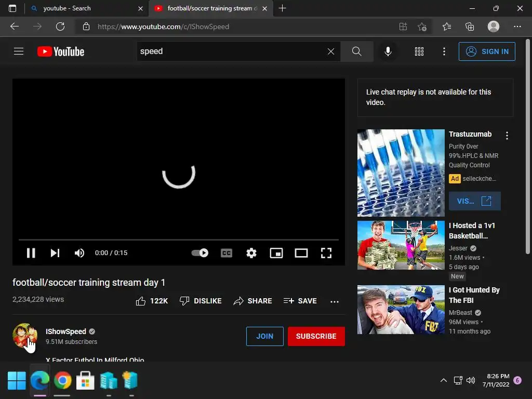The height and width of the screenshot is (399, 532).
Task: Subscribe to IShowSpeed
Action: (x=316, y=336)
